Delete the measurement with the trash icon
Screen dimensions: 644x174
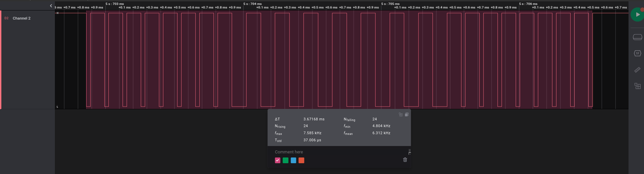405,160
